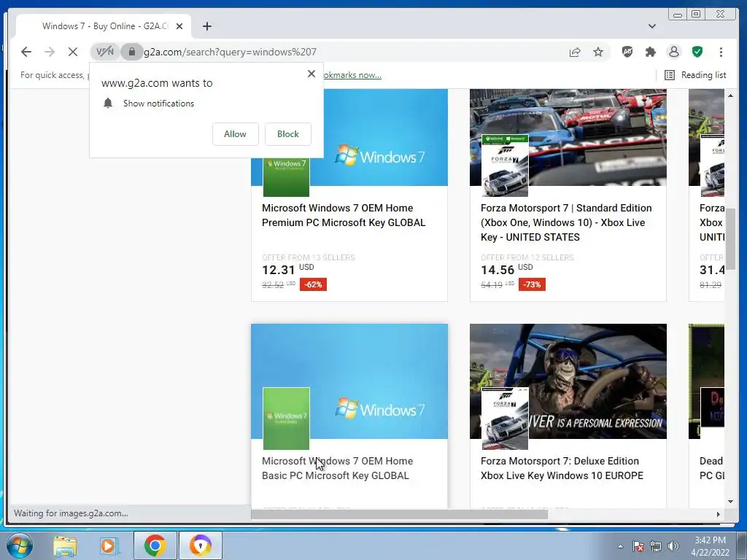Open the tab search dropdown chevron

pyautogui.click(x=652, y=26)
